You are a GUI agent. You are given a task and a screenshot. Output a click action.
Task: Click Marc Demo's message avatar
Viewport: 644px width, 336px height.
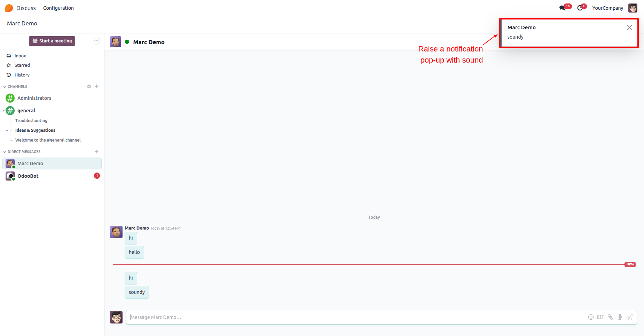pos(116,232)
